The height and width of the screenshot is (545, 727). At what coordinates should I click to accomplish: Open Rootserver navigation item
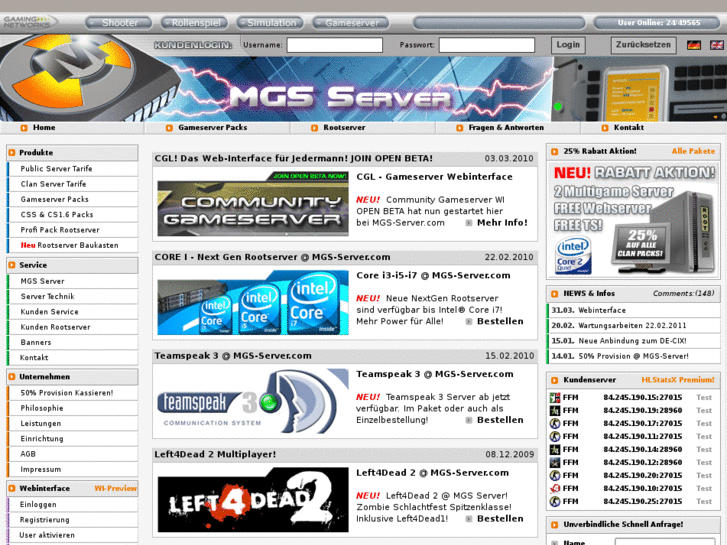[344, 128]
